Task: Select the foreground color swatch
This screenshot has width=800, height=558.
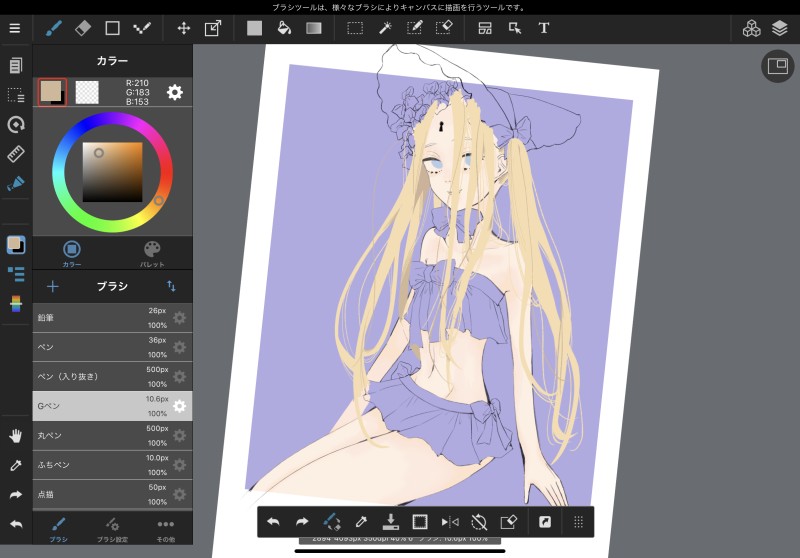Action: click(52, 92)
